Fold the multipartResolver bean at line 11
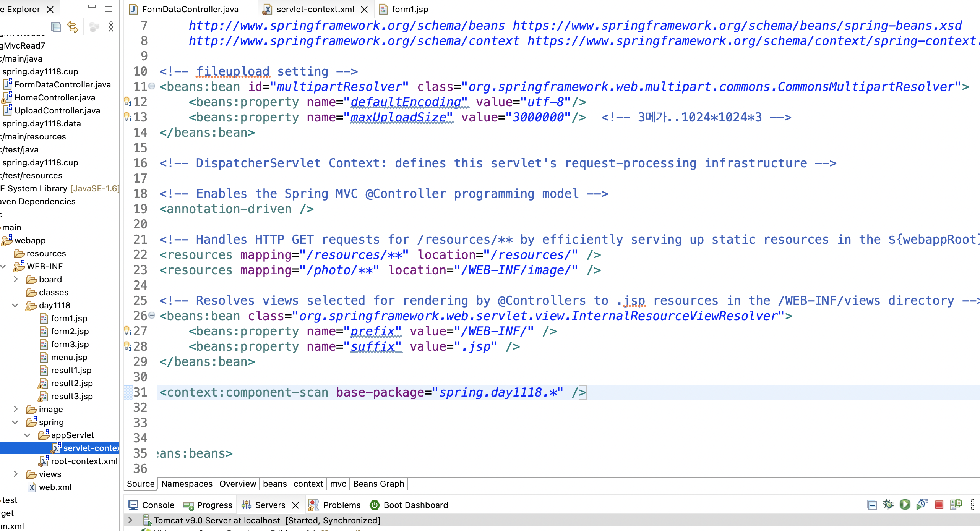The height and width of the screenshot is (531, 980). click(152, 86)
